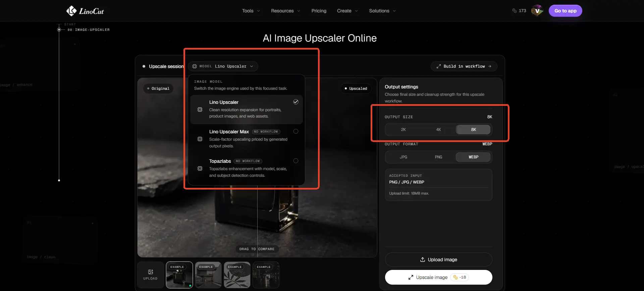Image resolution: width=644 pixels, height=291 pixels.
Task: Click the 173 credits count
Action: (x=522, y=11)
